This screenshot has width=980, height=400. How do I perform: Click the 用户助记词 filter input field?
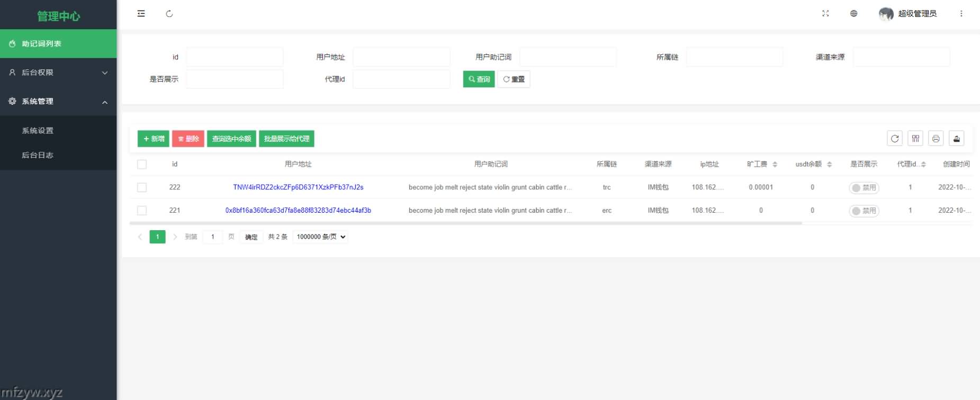click(568, 57)
